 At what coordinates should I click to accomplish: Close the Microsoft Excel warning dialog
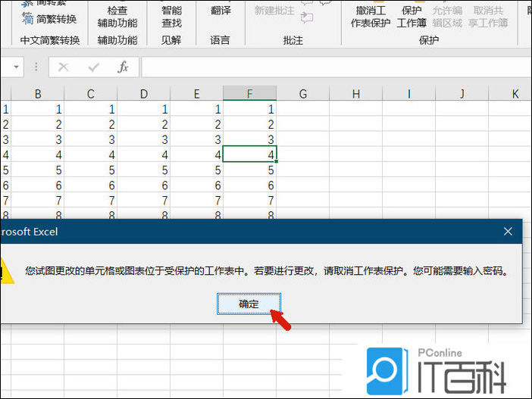click(508, 232)
